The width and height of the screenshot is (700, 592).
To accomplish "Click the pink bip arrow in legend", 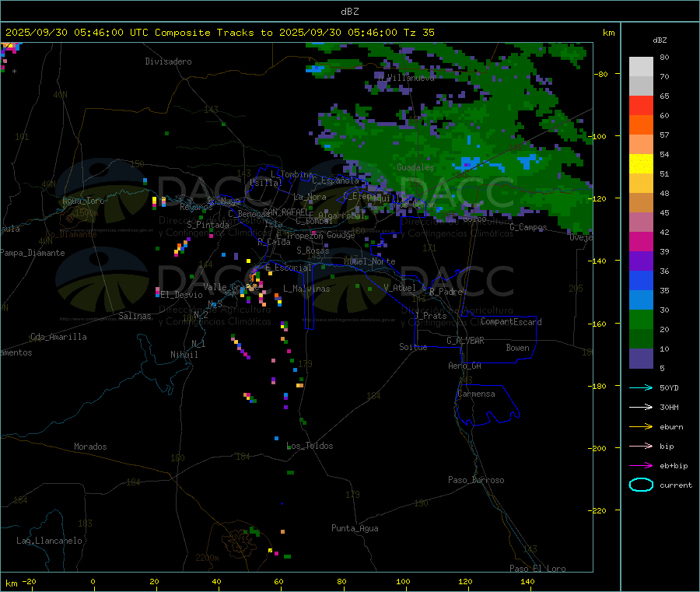I will tap(641, 446).
